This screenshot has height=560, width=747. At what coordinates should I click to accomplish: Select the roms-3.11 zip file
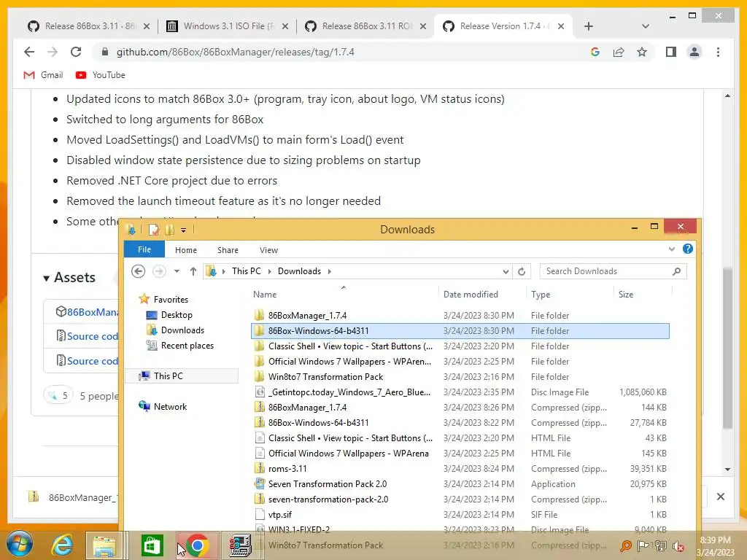(460, 469)
